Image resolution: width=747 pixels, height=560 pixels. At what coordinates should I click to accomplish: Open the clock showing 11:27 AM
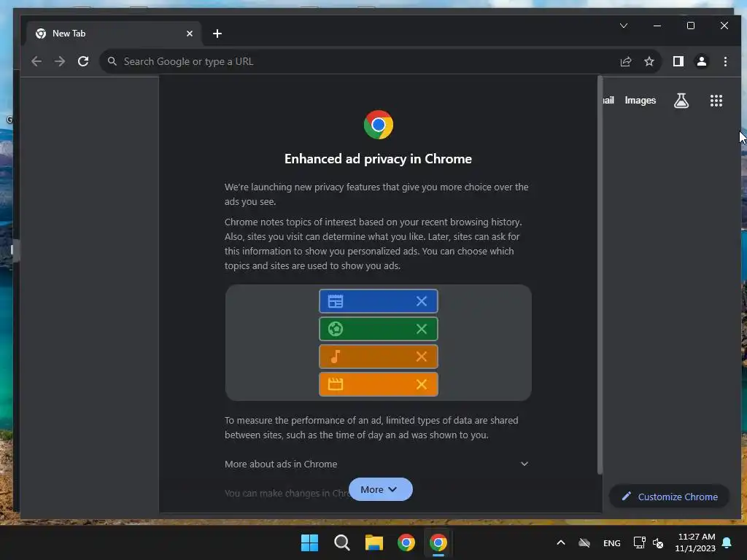[x=695, y=542]
